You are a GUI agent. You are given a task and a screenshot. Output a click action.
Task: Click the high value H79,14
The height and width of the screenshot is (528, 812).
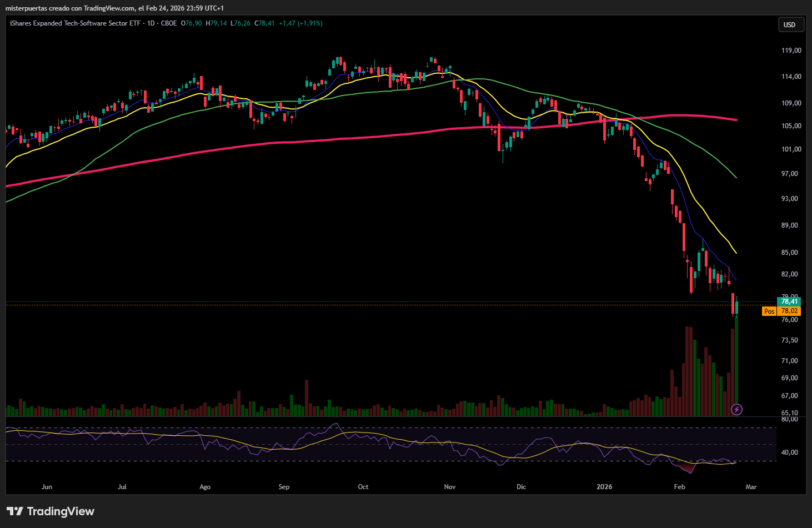pyautogui.click(x=217, y=23)
